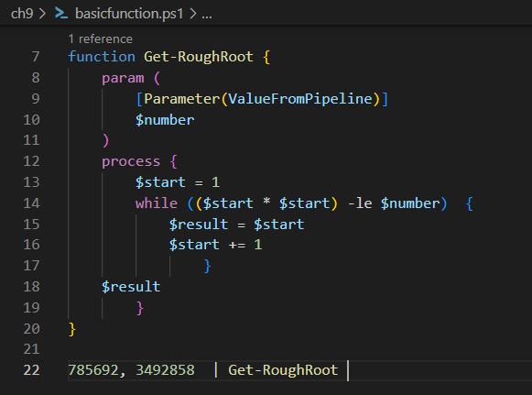This screenshot has width=532, height=395.
Task: Click the while keyword on line 14
Action: (x=157, y=203)
